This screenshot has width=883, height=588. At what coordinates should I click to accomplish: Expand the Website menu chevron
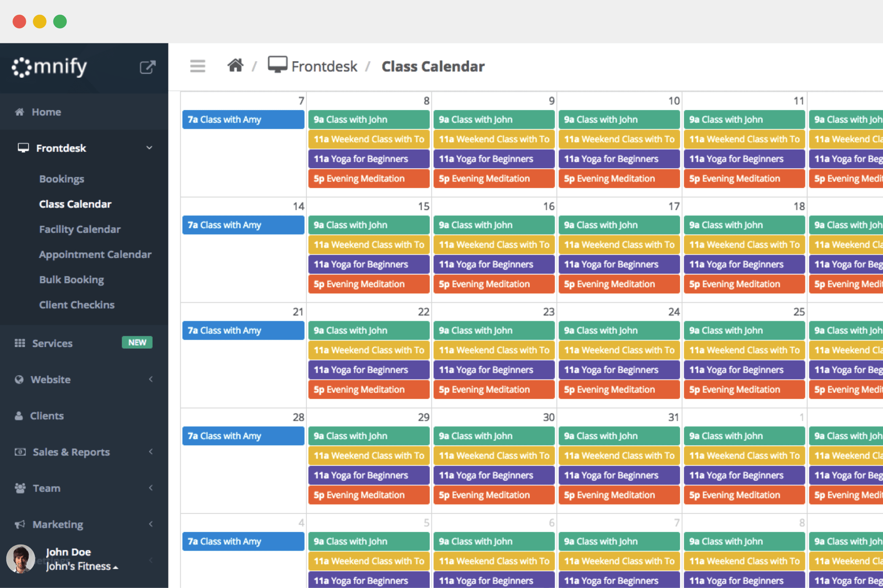151,379
